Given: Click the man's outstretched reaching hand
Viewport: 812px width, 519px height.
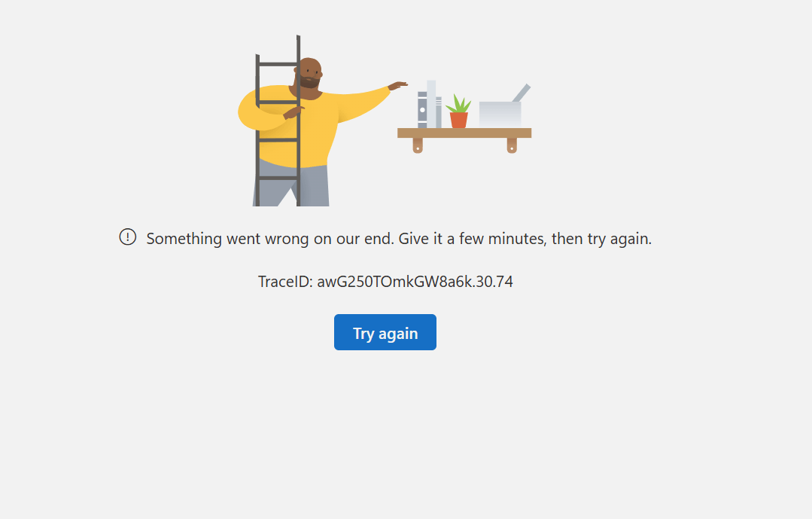Looking at the screenshot, I should (x=397, y=86).
